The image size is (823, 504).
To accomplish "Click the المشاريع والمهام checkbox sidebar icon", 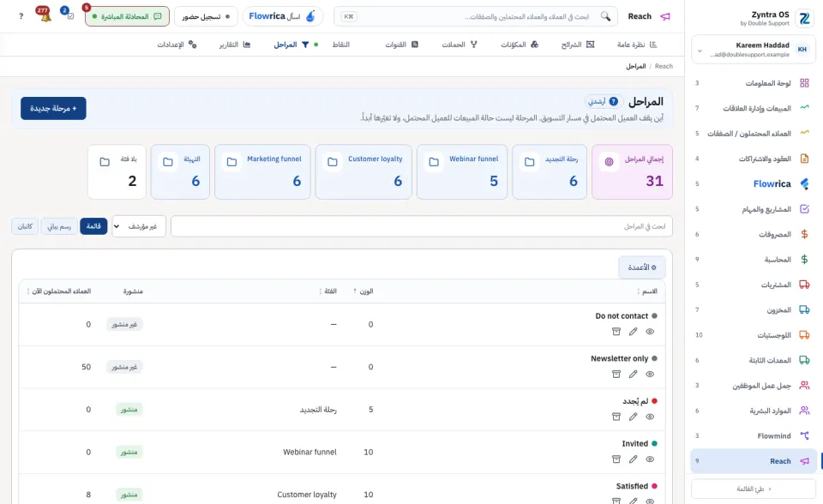I will point(804,209).
